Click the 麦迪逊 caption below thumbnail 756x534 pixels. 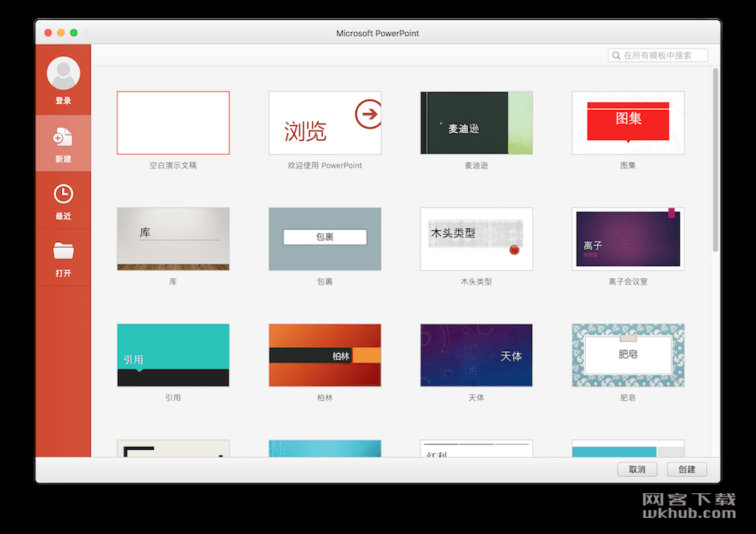477,165
